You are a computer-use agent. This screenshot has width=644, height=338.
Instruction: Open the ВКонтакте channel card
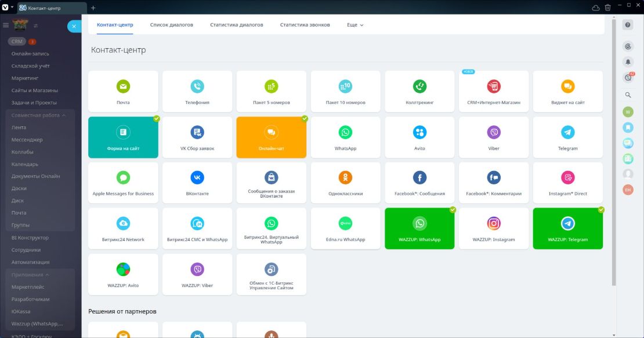tap(197, 183)
